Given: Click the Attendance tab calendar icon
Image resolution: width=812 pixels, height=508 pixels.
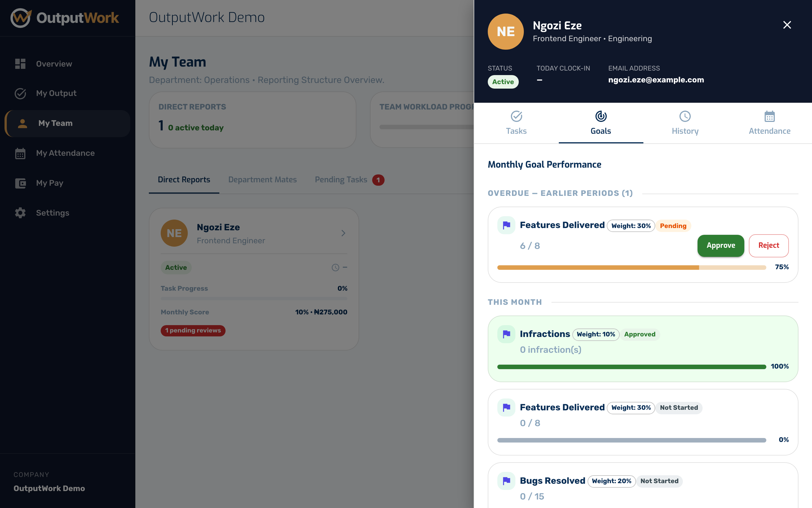Looking at the screenshot, I should (x=769, y=116).
